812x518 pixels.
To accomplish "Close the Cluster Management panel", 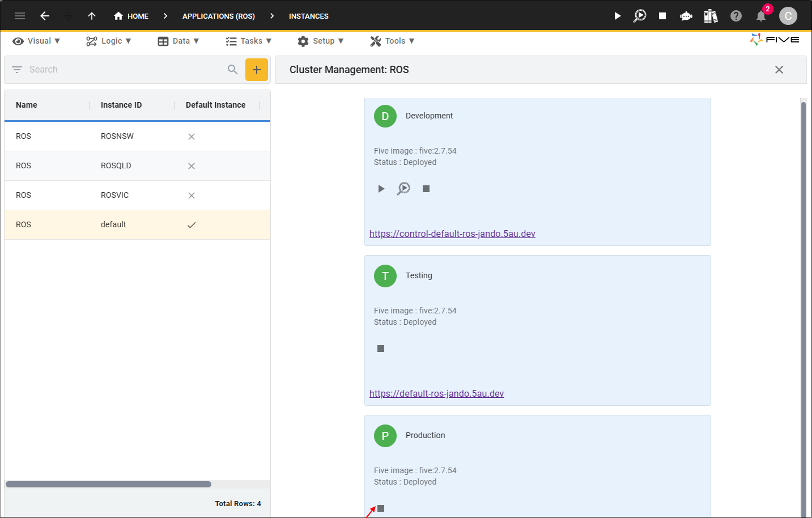I will (779, 70).
